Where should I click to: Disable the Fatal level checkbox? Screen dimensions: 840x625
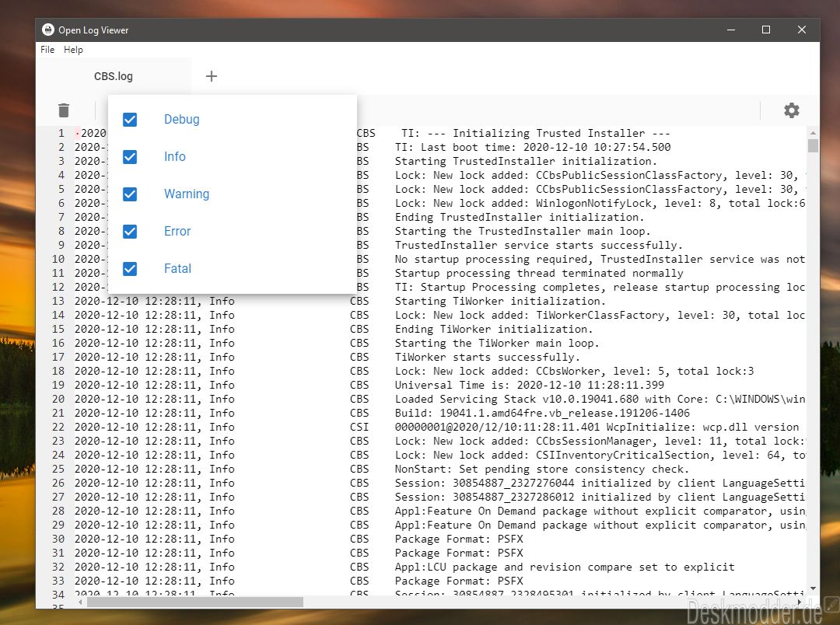(x=130, y=268)
